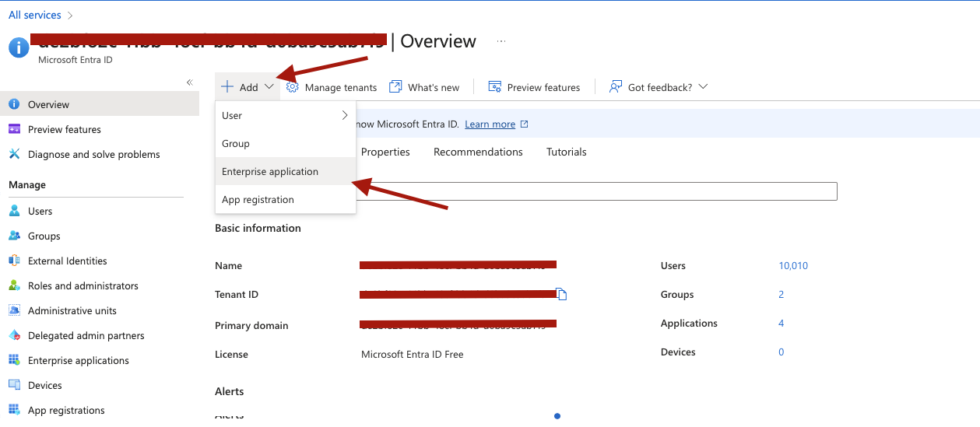Viewport: 980px width, 427px height.
Task: Click the Basic information heading
Action: tap(258, 228)
